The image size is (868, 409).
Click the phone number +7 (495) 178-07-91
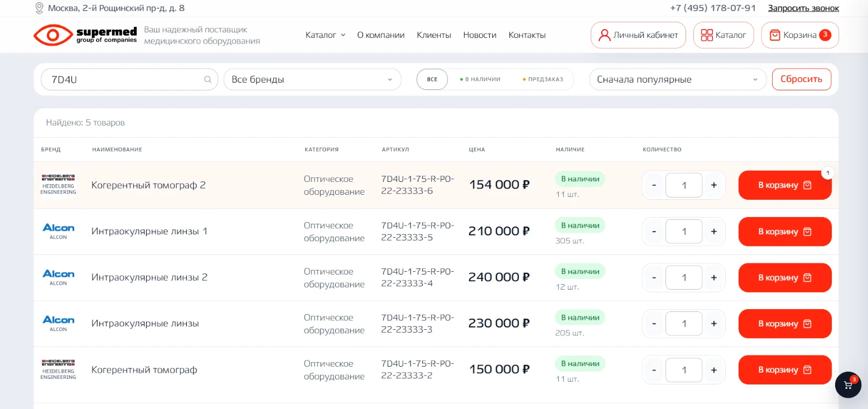pos(713,8)
